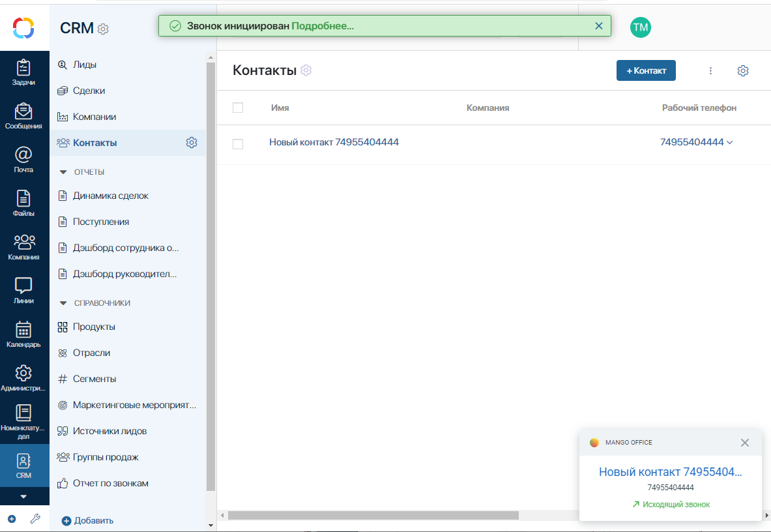This screenshot has height=532, width=771.
Task: Open the gear settings next to Контакты menu item
Action: [192, 143]
